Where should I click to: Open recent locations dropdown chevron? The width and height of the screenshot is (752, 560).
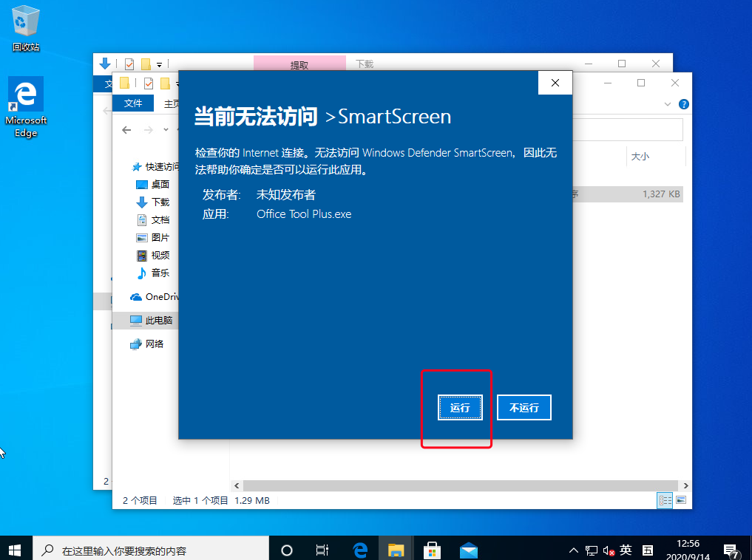point(166,130)
